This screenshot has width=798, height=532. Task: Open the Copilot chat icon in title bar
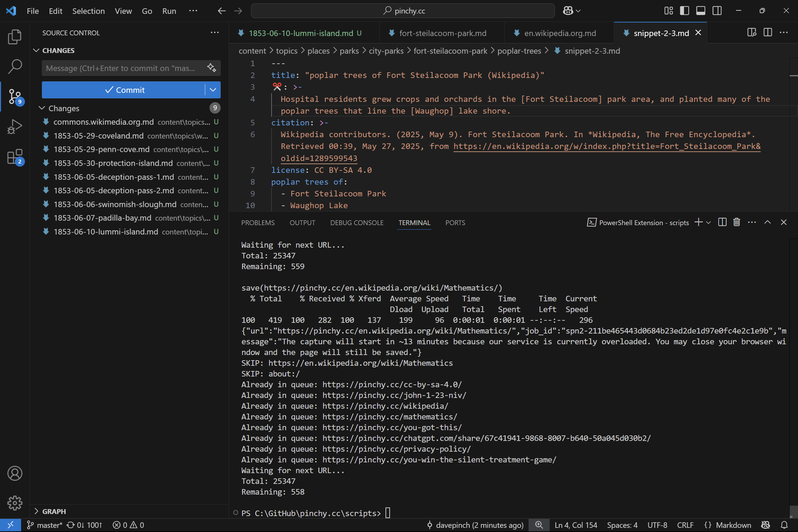pyautogui.click(x=568, y=11)
